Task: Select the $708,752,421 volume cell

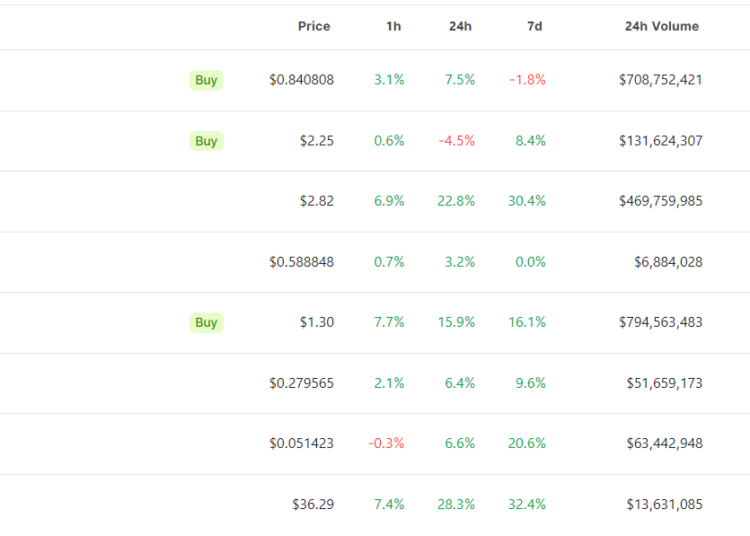Action: tap(660, 80)
